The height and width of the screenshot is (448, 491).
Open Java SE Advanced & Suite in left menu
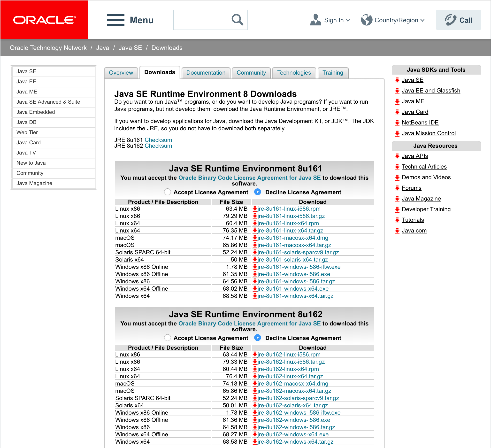54,102
